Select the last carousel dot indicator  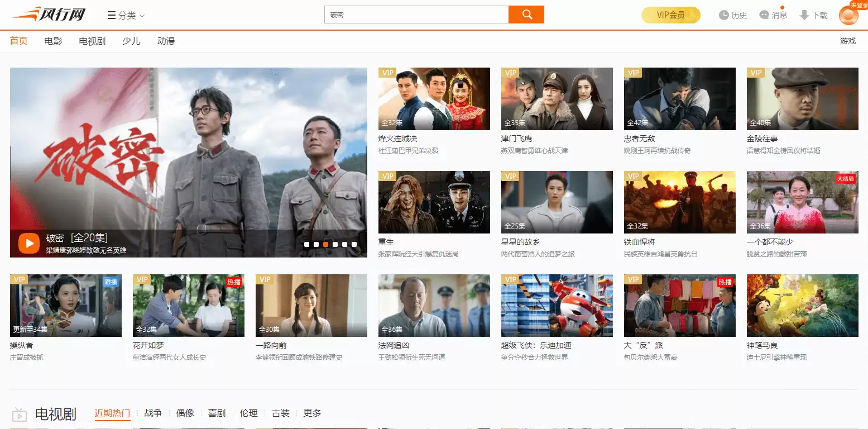tap(354, 244)
